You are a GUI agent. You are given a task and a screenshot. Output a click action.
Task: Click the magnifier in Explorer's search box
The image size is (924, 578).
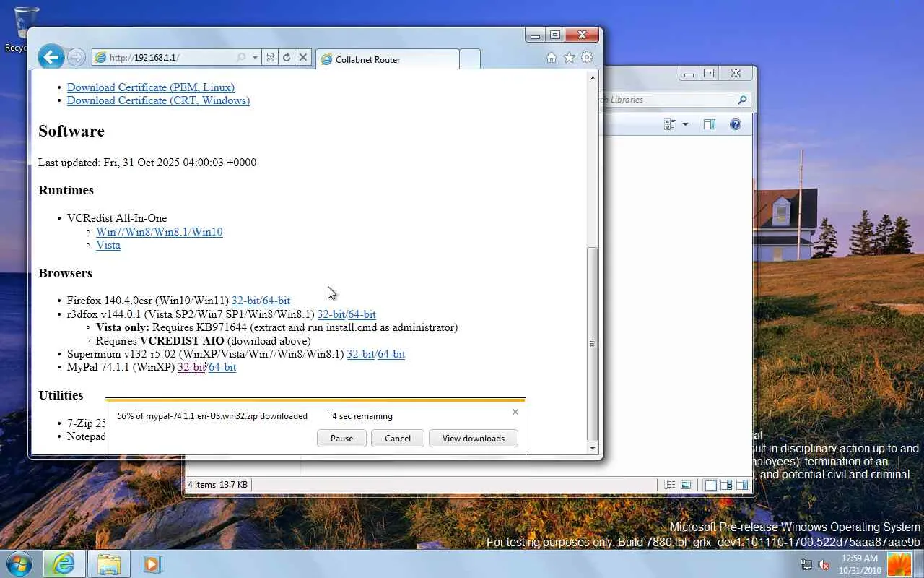tap(742, 100)
